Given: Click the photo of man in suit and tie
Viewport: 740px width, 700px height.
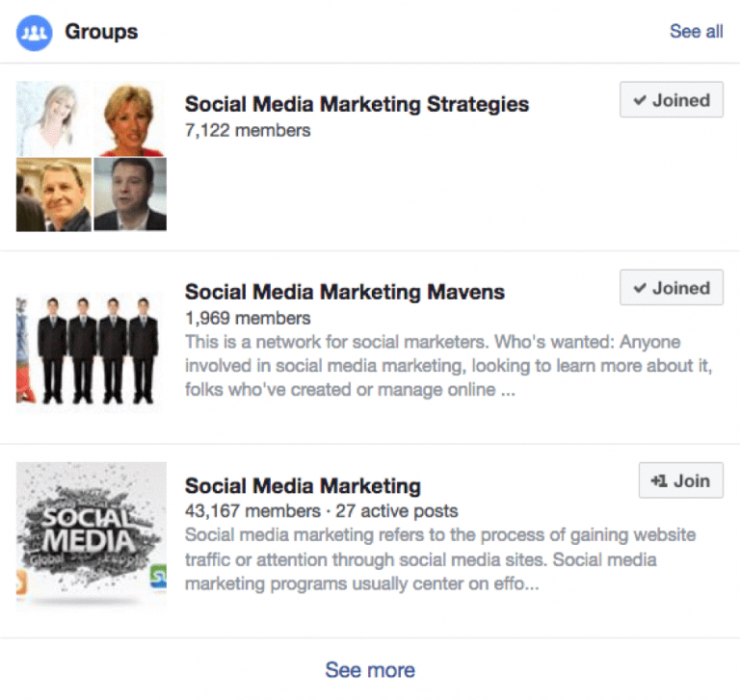Looking at the screenshot, I should tap(130, 195).
